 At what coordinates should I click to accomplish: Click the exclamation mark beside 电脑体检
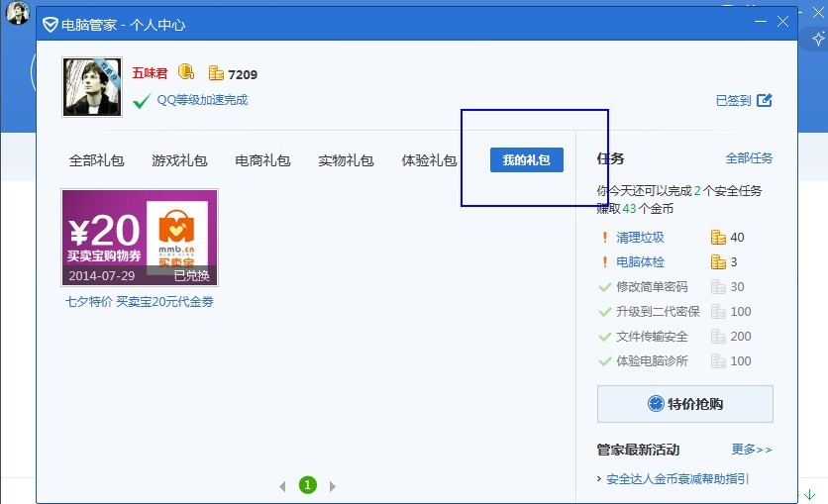tap(604, 261)
